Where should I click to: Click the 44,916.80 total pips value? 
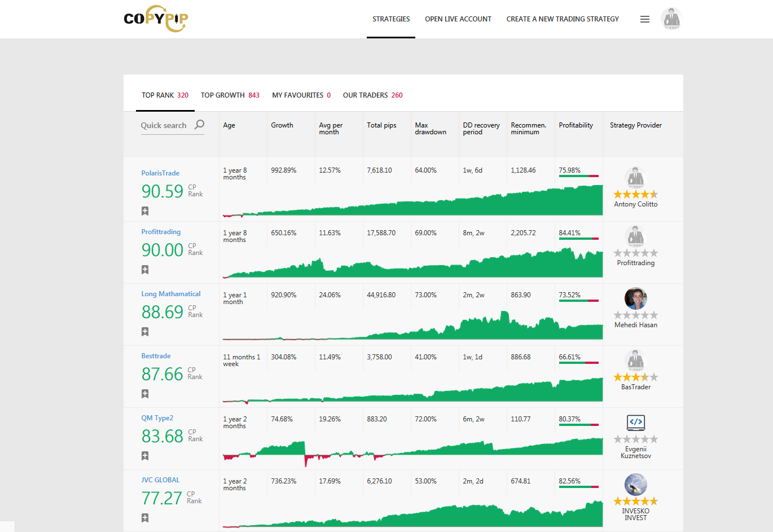pyautogui.click(x=381, y=295)
